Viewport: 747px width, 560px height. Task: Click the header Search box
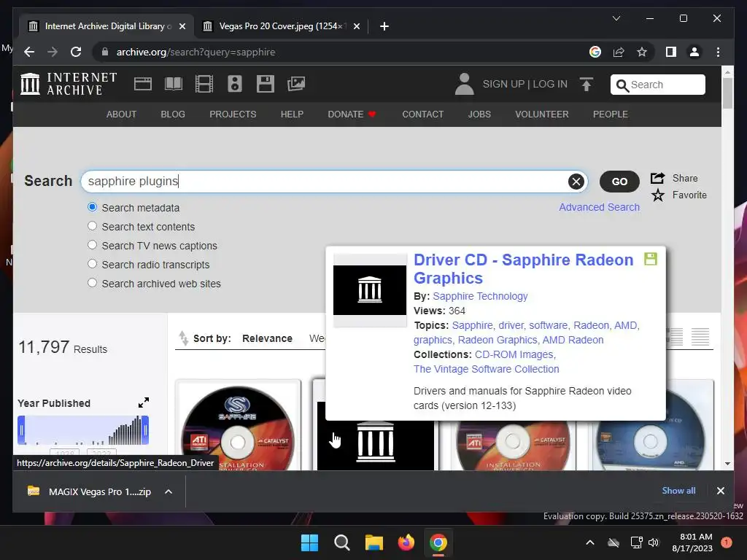[x=657, y=85]
